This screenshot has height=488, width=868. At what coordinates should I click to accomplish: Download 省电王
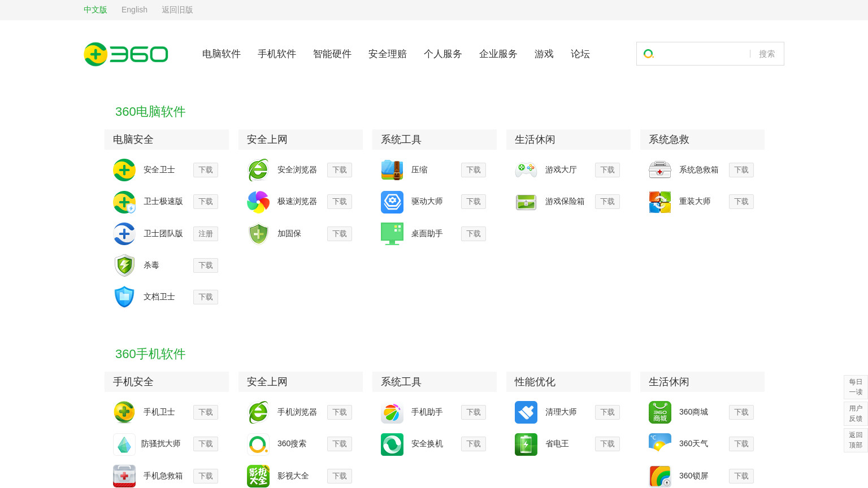[607, 444]
